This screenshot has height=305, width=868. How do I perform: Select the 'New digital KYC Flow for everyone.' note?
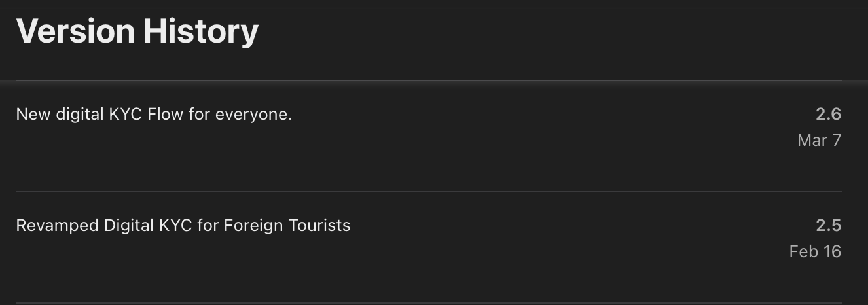click(154, 115)
